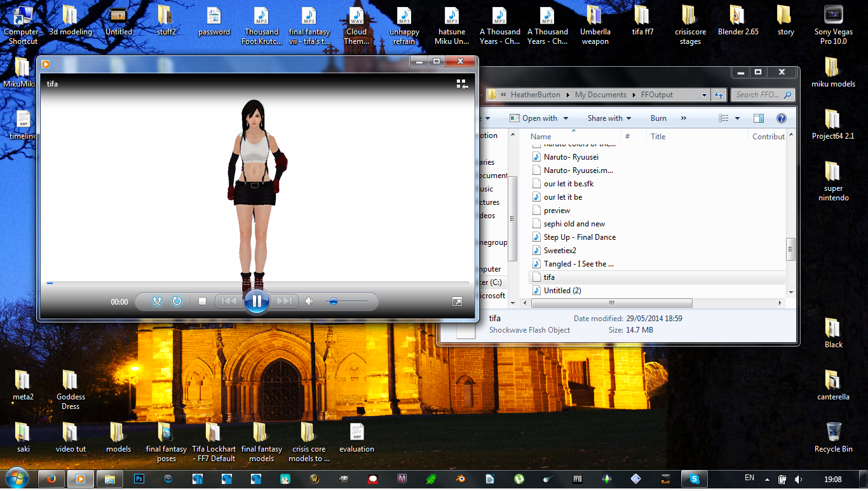868x491 pixels.
Task: Switch media player to full screen
Action: (457, 301)
